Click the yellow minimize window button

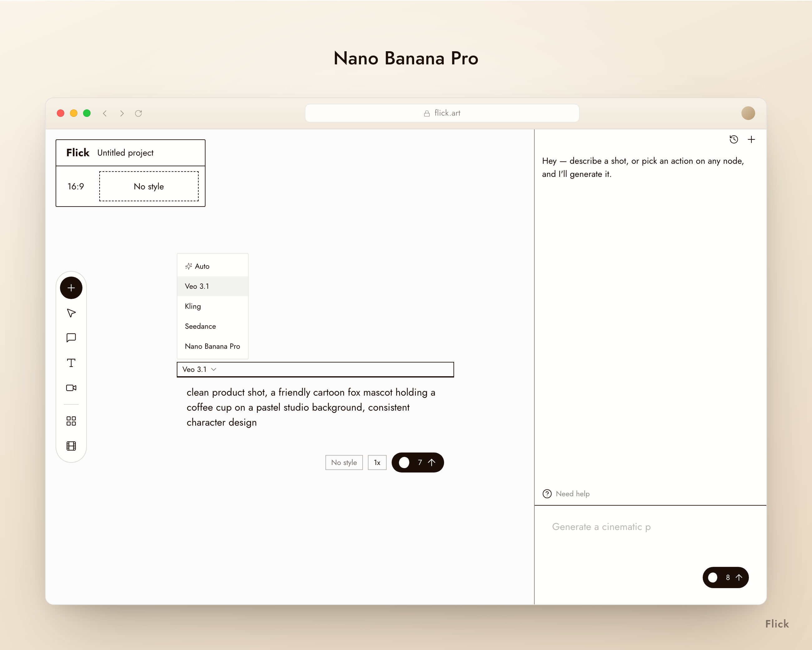pos(74,113)
